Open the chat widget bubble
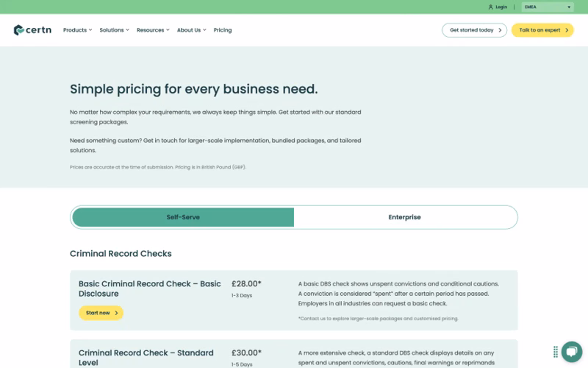This screenshot has height=368, width=588. tap(572, 352)
